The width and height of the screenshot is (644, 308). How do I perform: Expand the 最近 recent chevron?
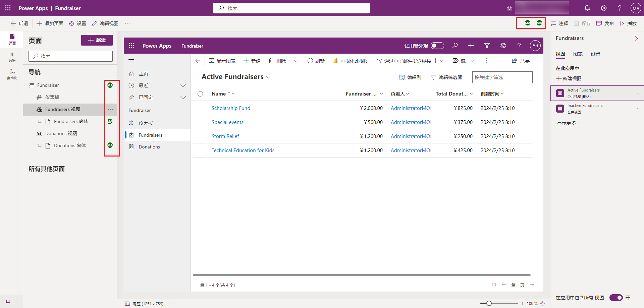[x=183, y=85]
